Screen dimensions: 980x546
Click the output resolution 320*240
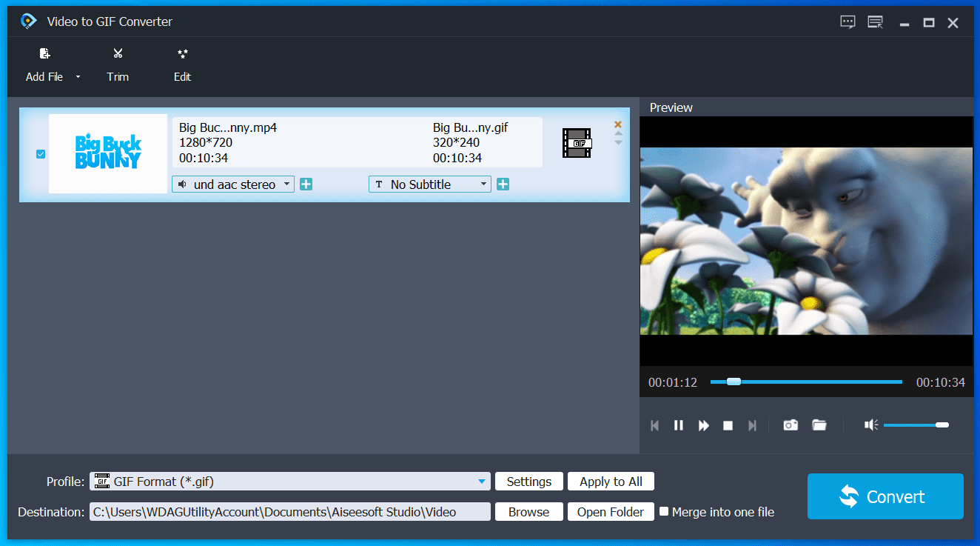click(x=456, y=142)
